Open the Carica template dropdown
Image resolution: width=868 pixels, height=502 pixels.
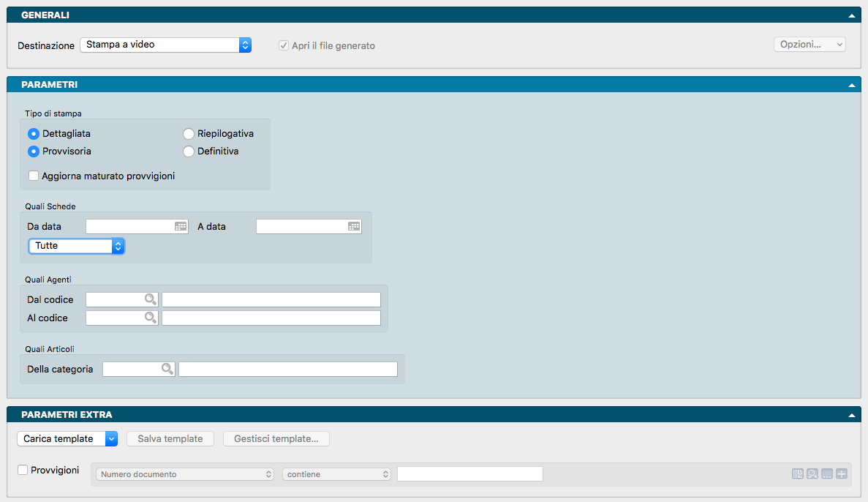click(67, 439)
